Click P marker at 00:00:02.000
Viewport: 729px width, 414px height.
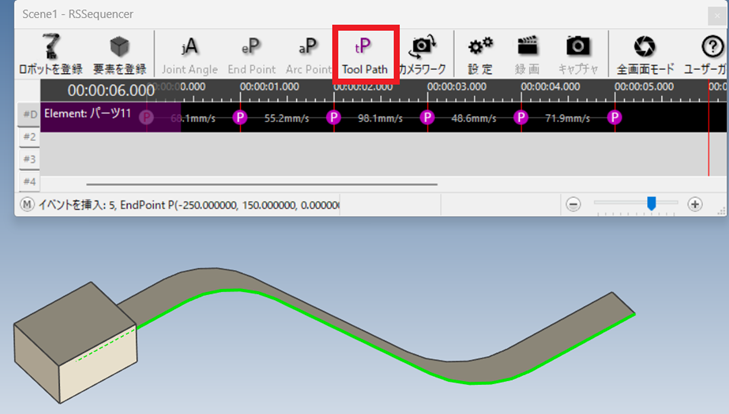point(333,117)
